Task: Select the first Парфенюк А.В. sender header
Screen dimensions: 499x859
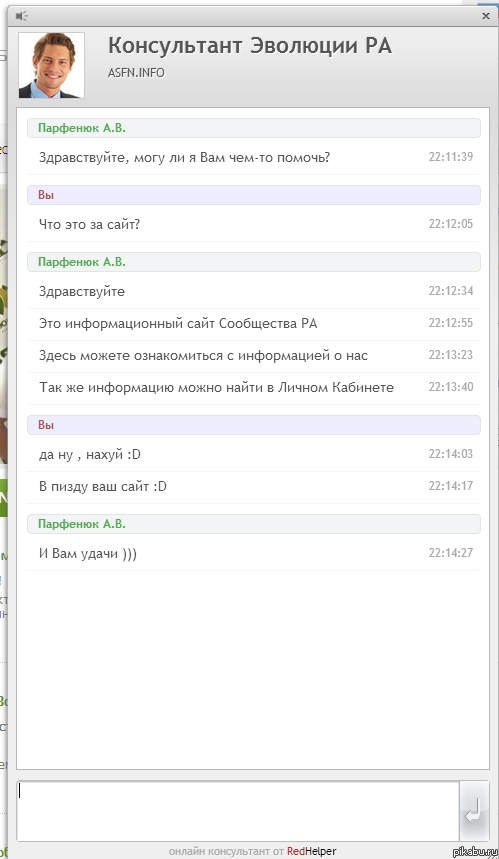Action: point(254,128)
